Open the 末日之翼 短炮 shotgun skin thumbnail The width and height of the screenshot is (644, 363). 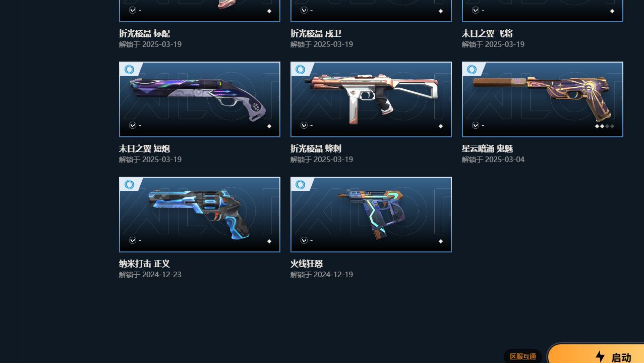(x=200, y=99)
